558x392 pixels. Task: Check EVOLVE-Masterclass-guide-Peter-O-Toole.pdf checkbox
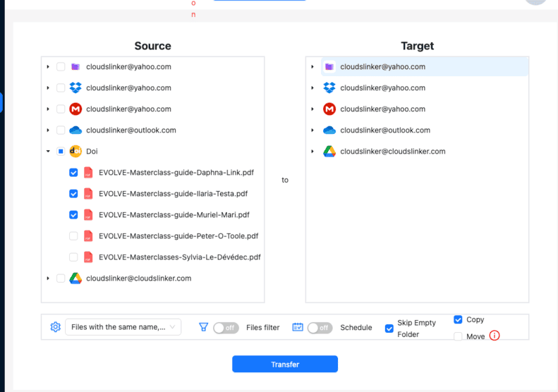pos(73,236)
